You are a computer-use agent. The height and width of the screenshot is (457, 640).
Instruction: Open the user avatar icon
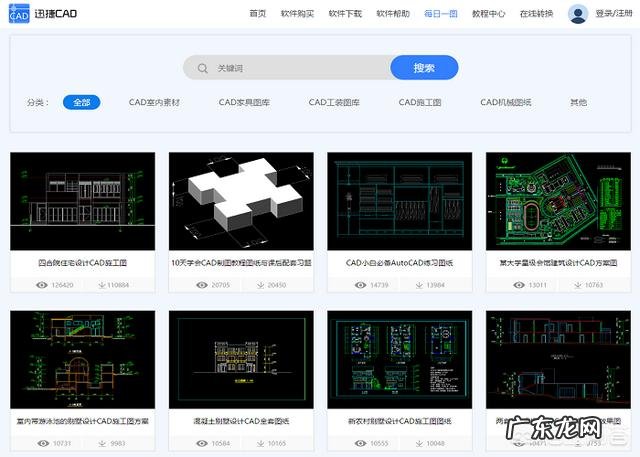pyautogui.click(x=578, y=13)
